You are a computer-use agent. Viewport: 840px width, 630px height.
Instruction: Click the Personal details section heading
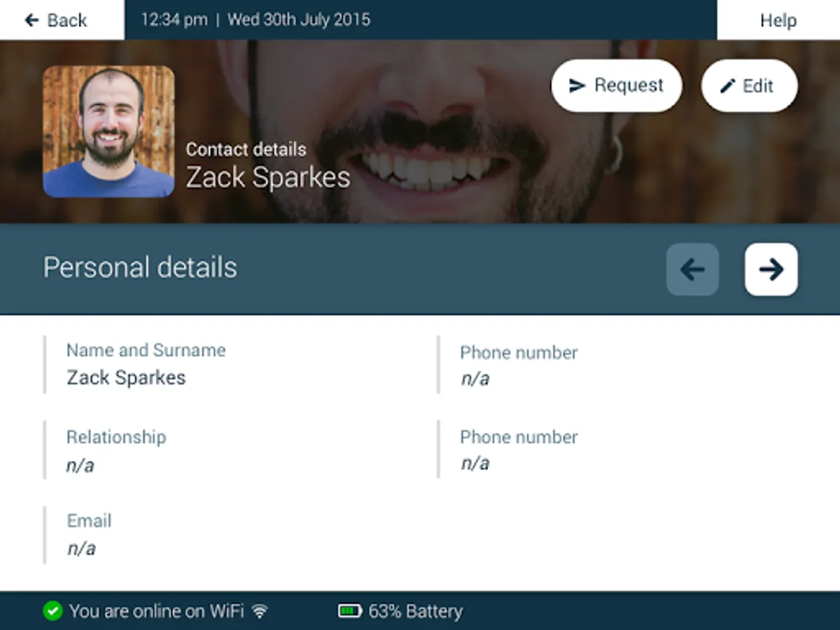pos(140,268)
